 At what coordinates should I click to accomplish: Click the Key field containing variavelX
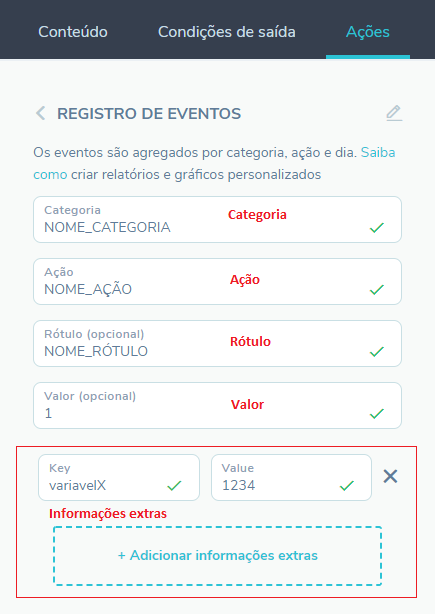119,477
